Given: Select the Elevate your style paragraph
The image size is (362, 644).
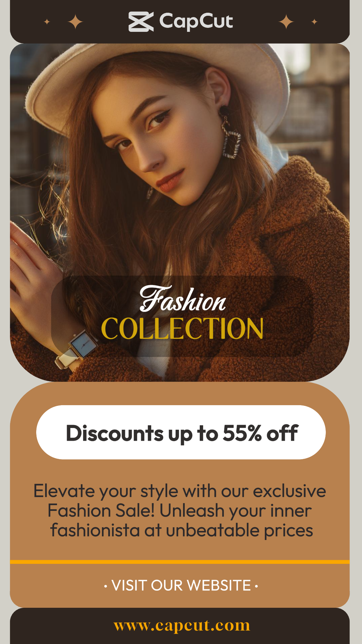Looking at the screenshot, I should [x=180, y=511].
